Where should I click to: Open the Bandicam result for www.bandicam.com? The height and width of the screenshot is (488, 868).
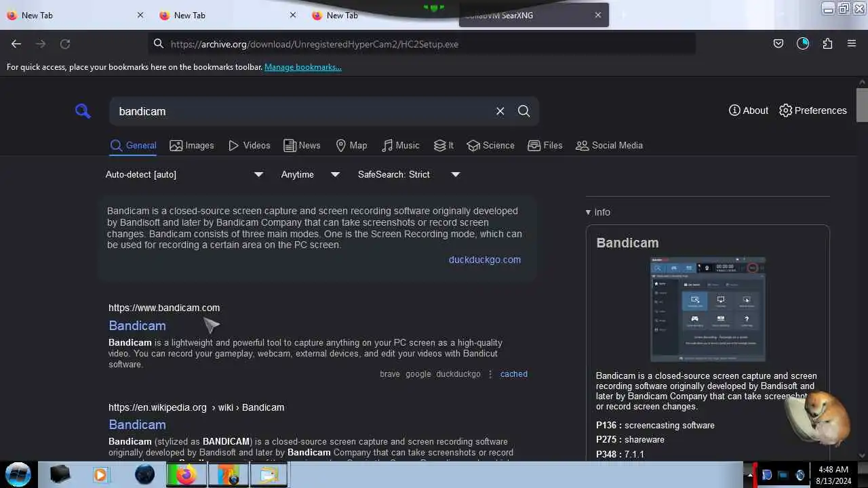tap(137, 325)
